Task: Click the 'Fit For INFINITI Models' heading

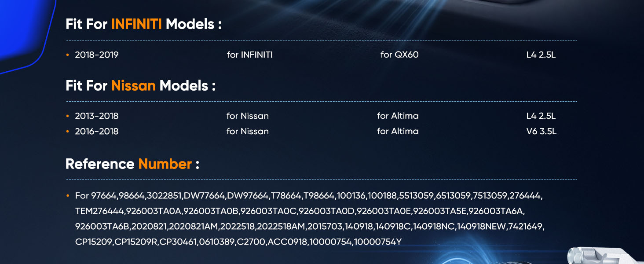Action: tap(143, 24)
